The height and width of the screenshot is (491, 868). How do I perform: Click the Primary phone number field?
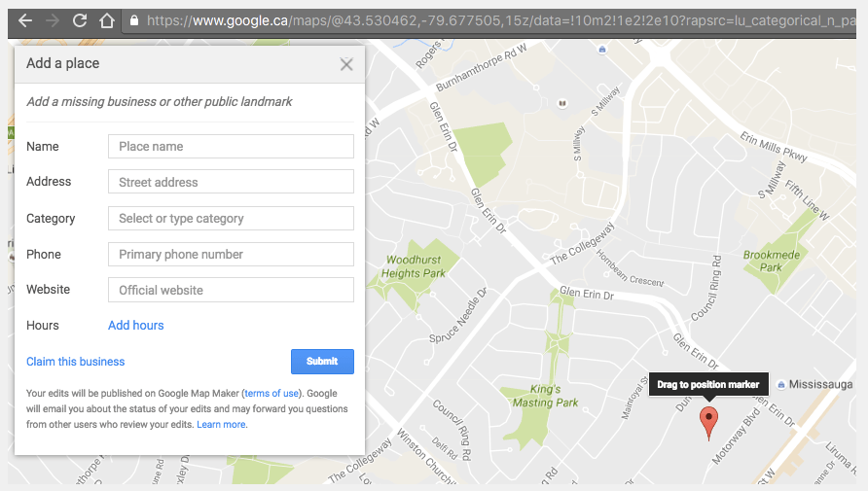(231, 254)
